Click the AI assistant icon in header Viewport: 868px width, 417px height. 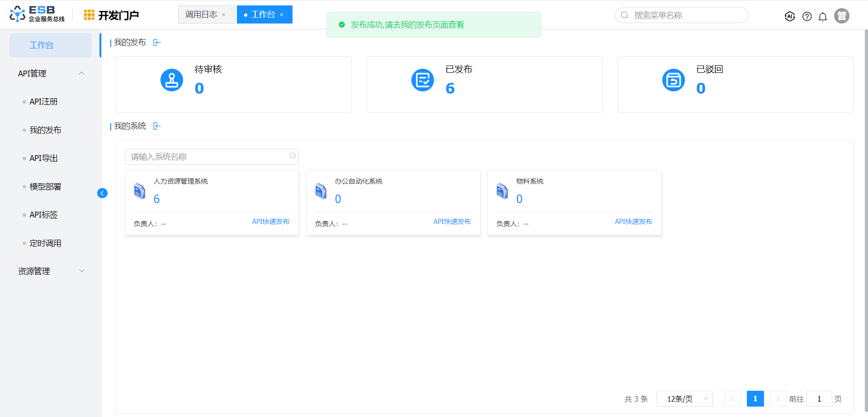click(x=790, y=16)
